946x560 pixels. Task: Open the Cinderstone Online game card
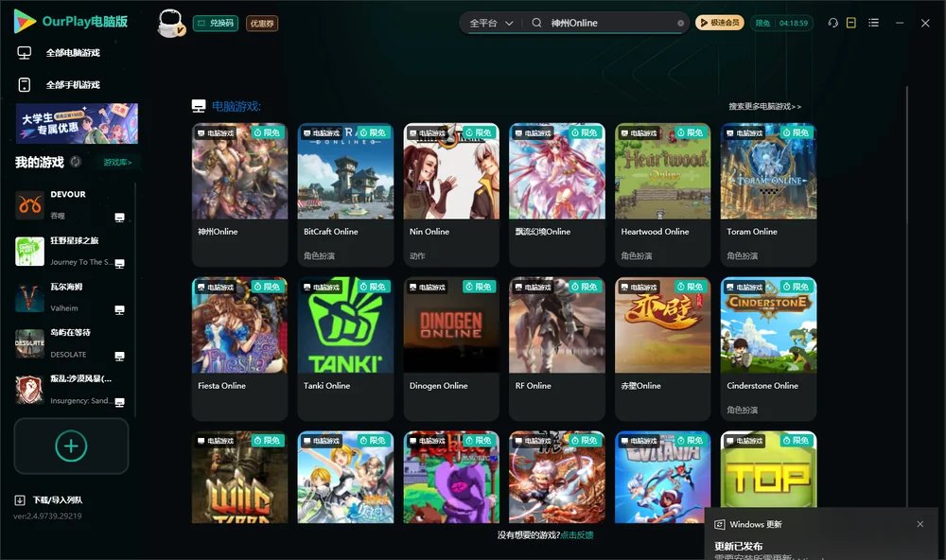click(768, 349)
